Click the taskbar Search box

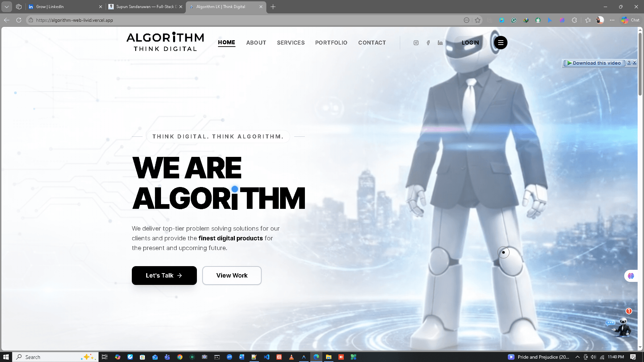tap(56, 357)
